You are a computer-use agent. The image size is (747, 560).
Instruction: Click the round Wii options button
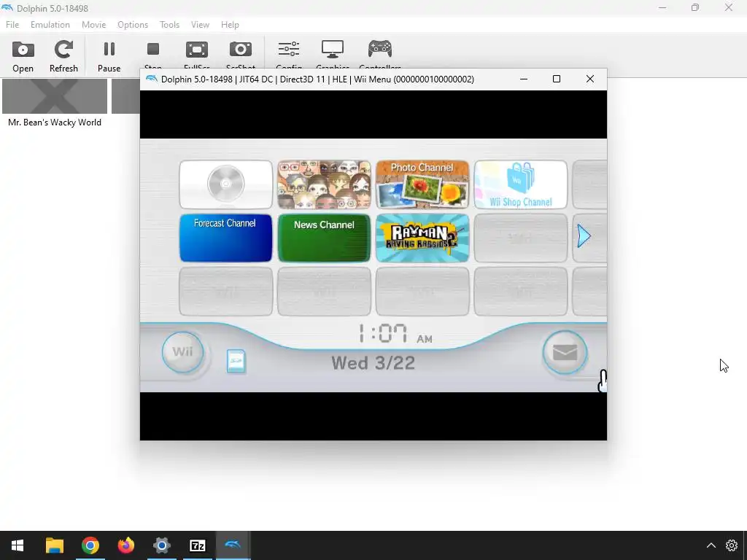coord(182,352)
